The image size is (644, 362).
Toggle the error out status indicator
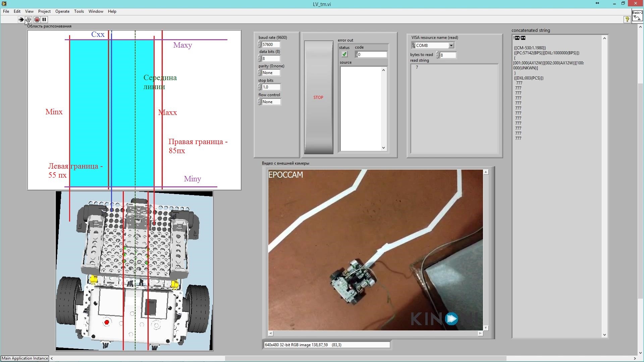(344, 54)
